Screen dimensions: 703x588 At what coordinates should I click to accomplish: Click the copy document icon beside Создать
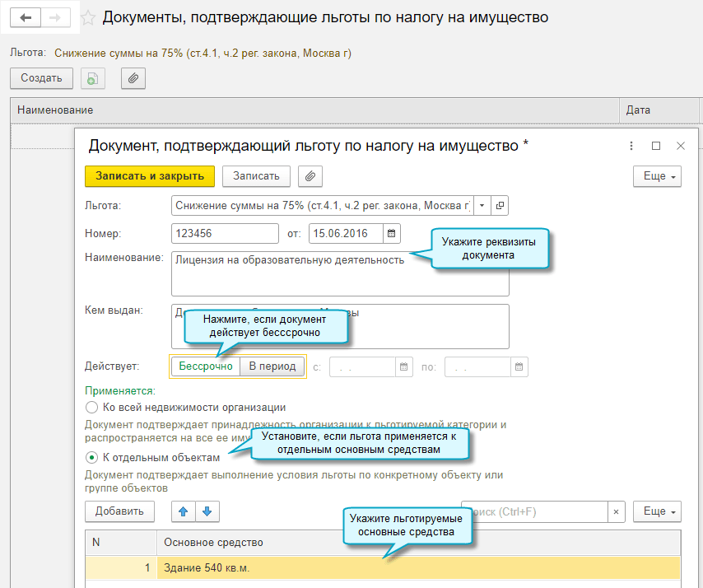(92, 78)
